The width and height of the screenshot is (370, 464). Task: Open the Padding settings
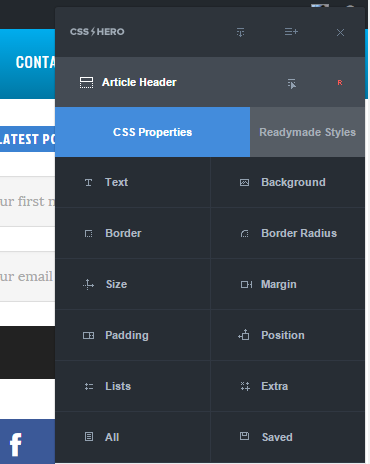tap(133, 335)
